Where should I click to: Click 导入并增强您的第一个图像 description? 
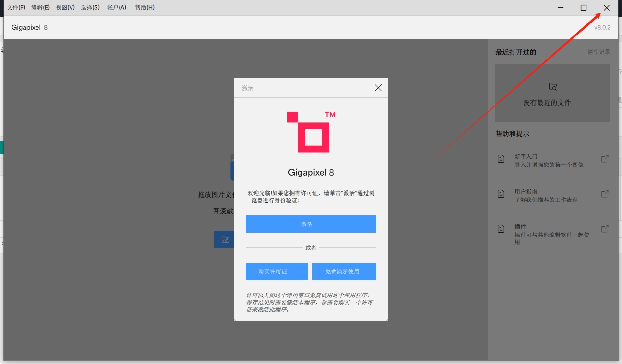click(x=549, y=165)
